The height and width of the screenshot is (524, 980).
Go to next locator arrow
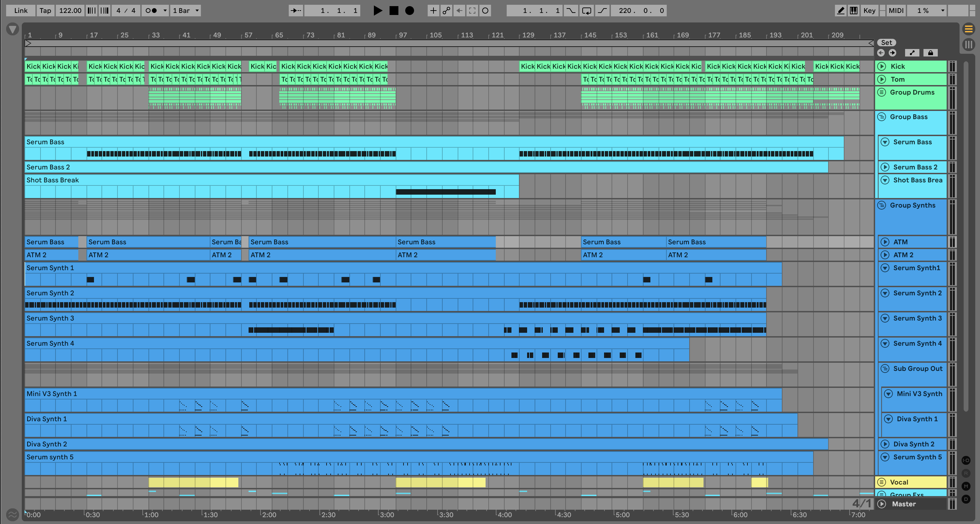point(892,53)
